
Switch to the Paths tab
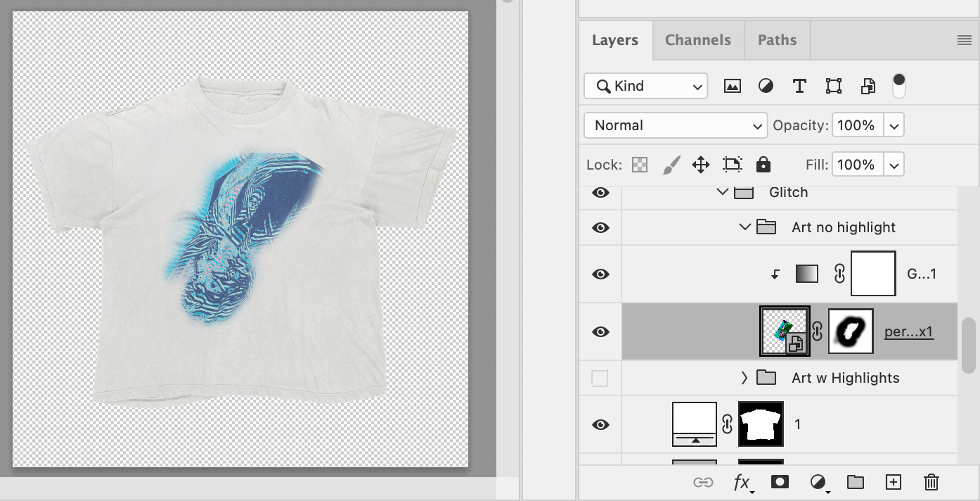pos(778,40)
